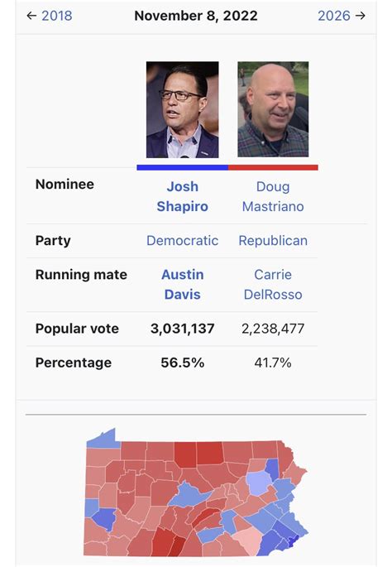Open the 2026 election link
Screen dimensions: 392x567
(x=334, y=16)
